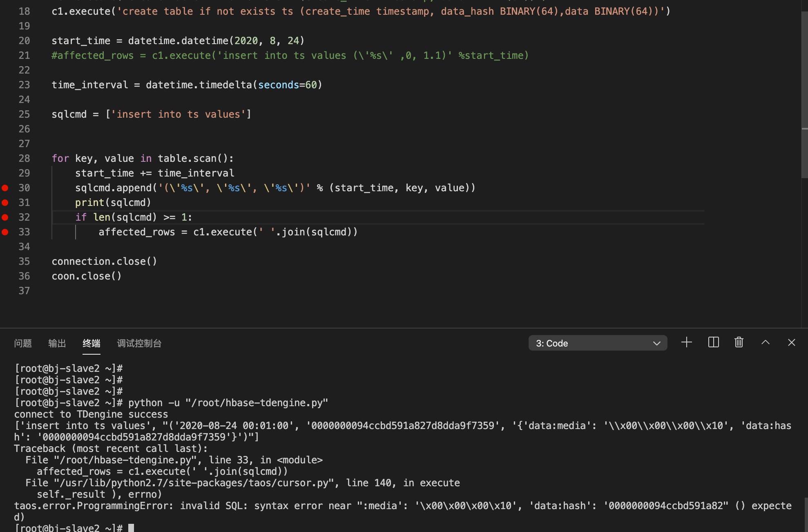Click 'print(sqlcmd)' on line 31

click(113, 203)
